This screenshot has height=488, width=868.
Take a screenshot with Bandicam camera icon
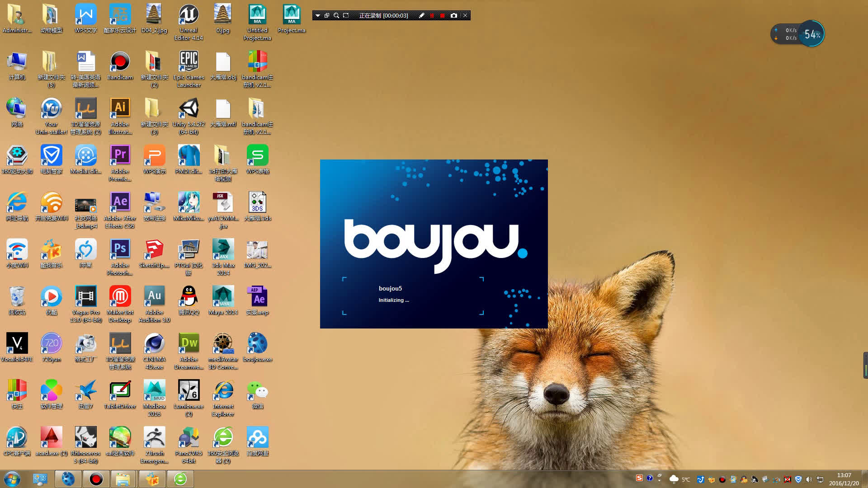point(453,15)
